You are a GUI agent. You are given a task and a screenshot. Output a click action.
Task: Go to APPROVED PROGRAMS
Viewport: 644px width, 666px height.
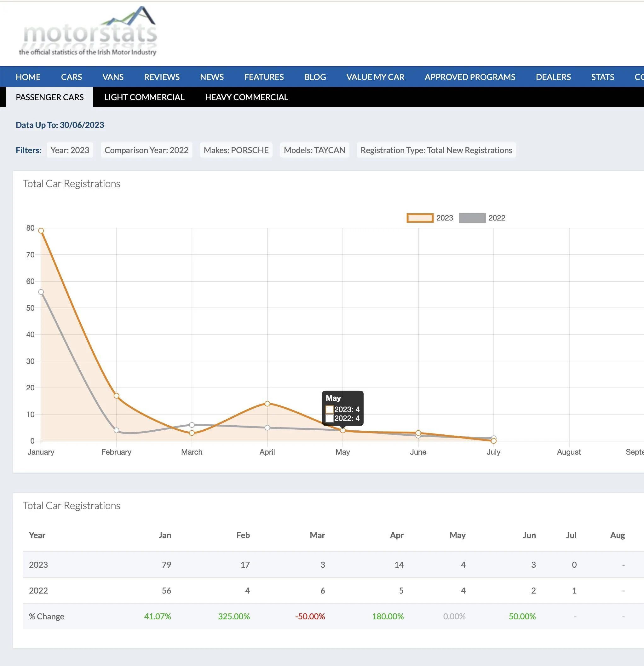[470, 77]
